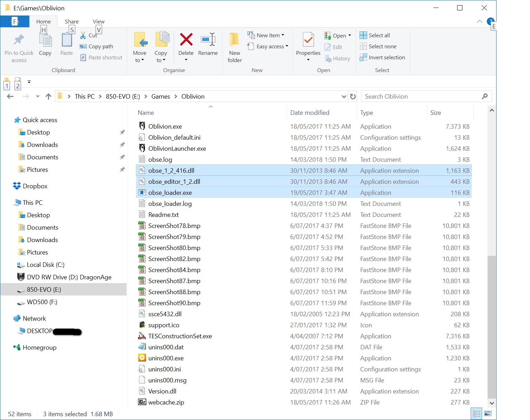Image resolution: width=530 pixels, height=420 pixels.
Task: Select WD500 (F:) drive in sidebar
Action: [42, 302]
